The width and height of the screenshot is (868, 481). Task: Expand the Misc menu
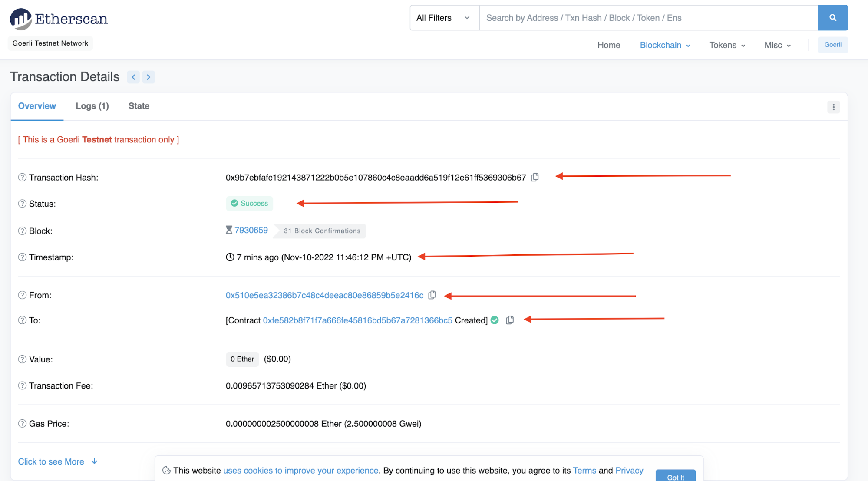pyautogui.click(x=777, y=45)
